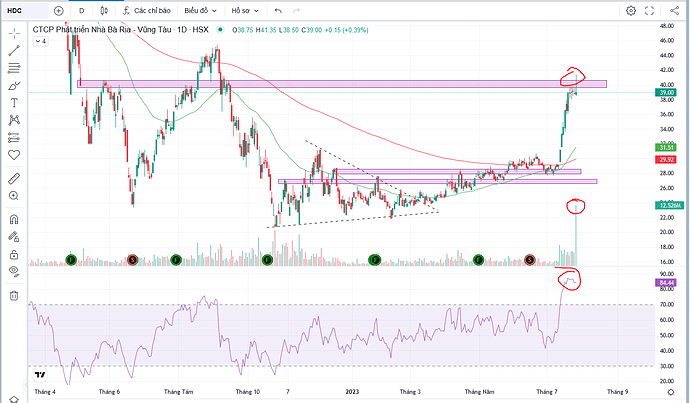Click the Tháng 4 time axis label
The image size is (690, 403).
45,392
